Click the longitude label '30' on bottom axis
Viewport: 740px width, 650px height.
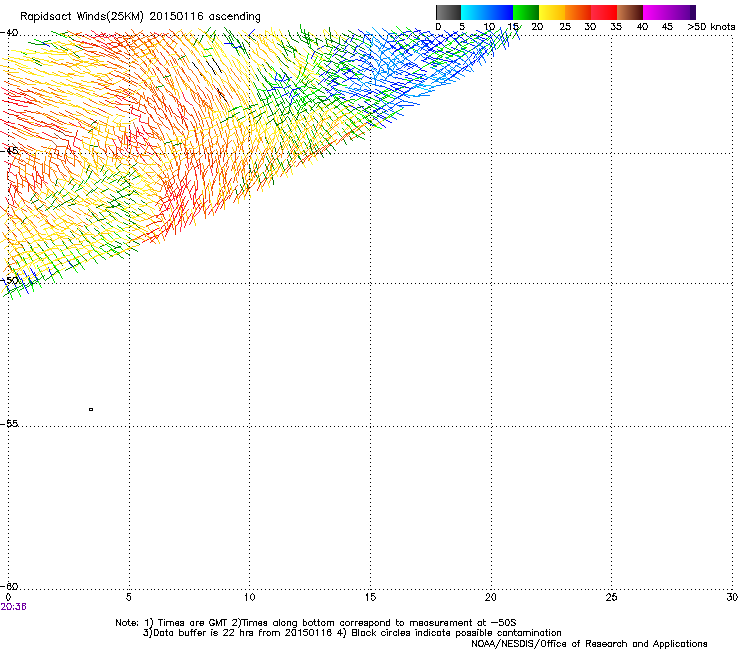[732, 597]
